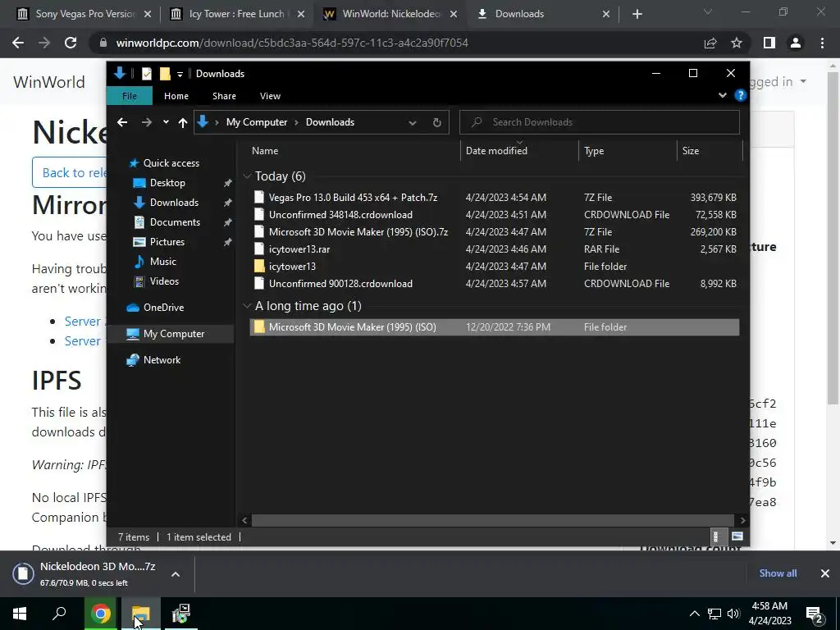Show hidden system tray icons
This screenshot has height=630, width=840.
[x=694, y=614]
